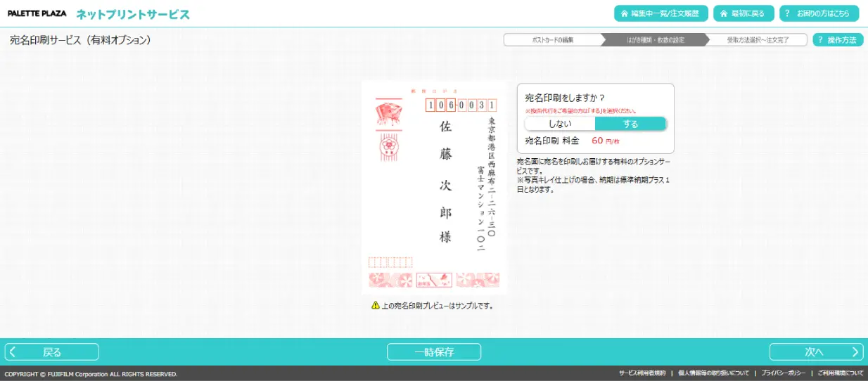Open the 編集中一覧/注文履歴 page
This screenshot has height=381, width=868.
pos(661,13)
